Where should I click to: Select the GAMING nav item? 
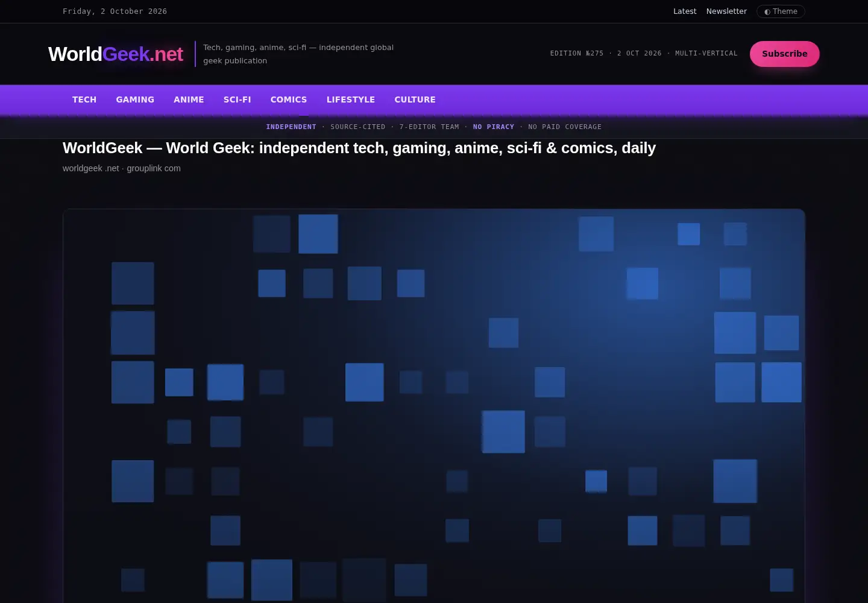point(135,99)
